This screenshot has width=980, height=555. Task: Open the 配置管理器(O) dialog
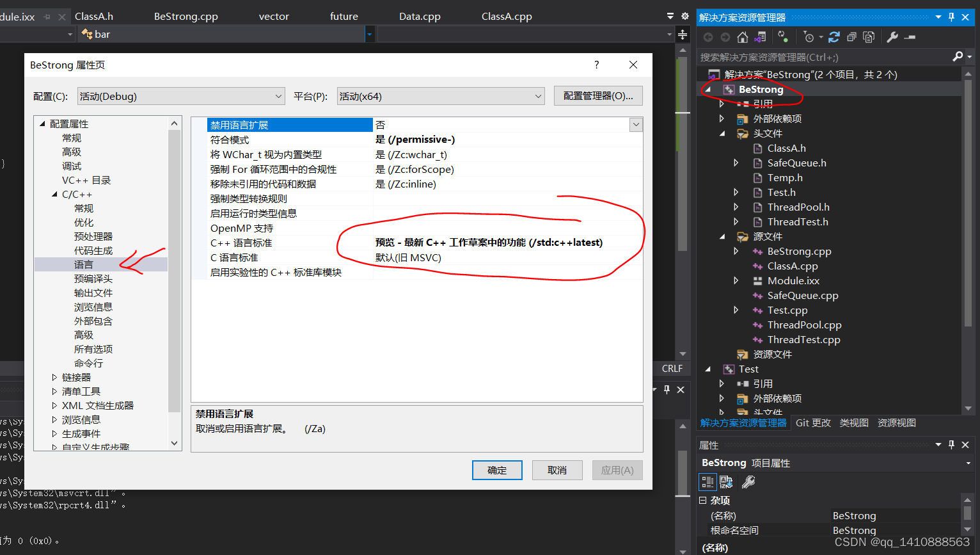pos(598,95)
